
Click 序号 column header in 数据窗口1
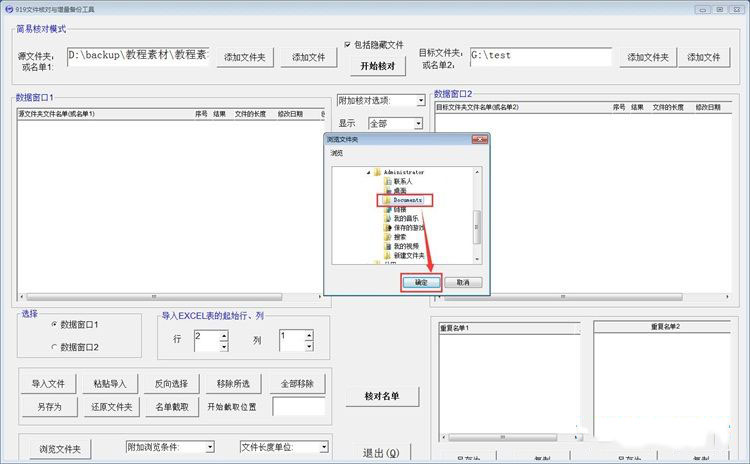tap(201, 114)
